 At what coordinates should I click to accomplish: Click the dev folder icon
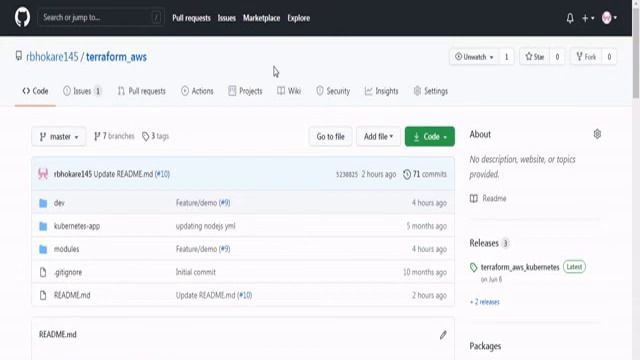tap(43, 203)
